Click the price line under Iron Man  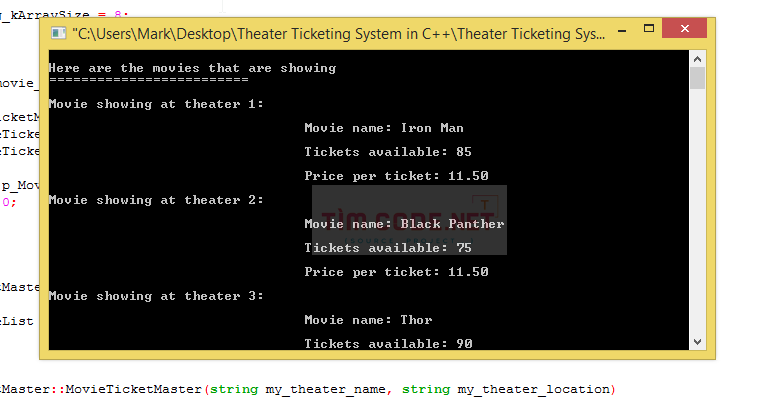[x=396, y=176]
